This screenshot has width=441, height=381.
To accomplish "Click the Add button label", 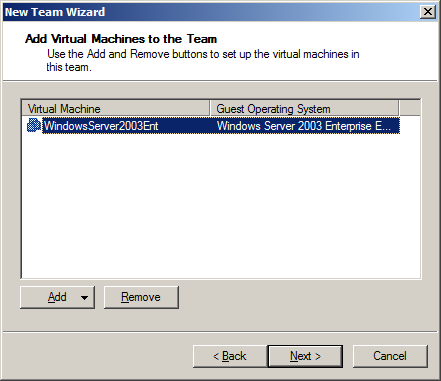I will coord(57,297).
